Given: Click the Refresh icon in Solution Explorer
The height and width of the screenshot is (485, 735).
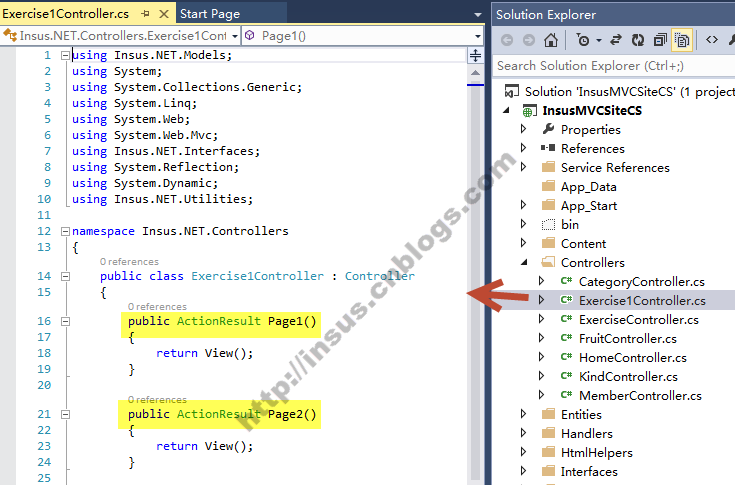Looking at the screenshot, I should coord(638,40).
